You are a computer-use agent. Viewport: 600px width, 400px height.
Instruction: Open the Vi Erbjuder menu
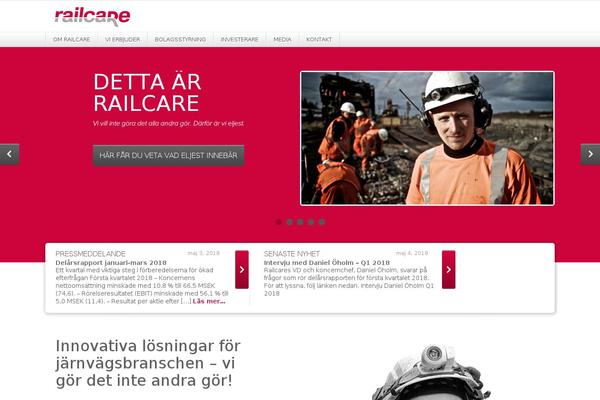(122, 39)
